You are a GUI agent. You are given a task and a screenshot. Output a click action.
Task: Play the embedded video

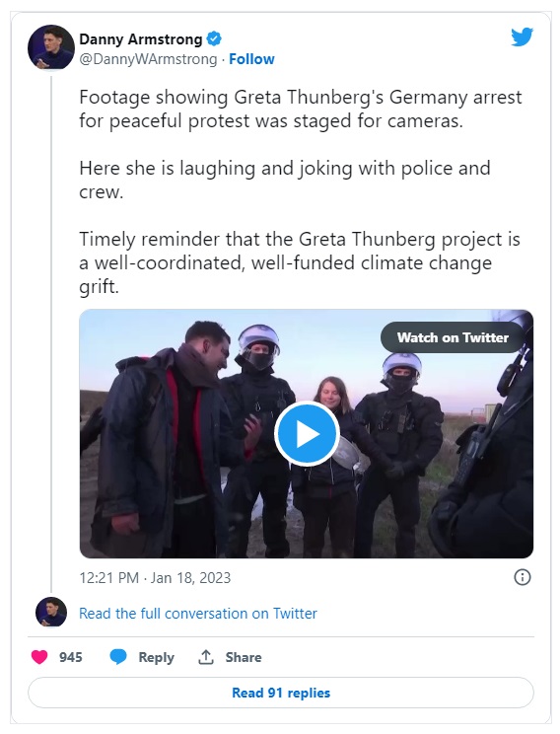[307, 434]
